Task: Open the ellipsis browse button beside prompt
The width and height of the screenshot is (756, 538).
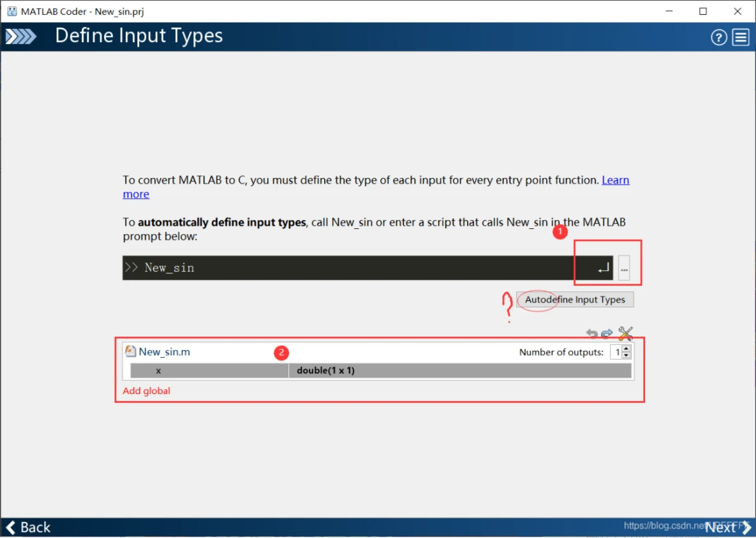Action: tap(624, 268)
